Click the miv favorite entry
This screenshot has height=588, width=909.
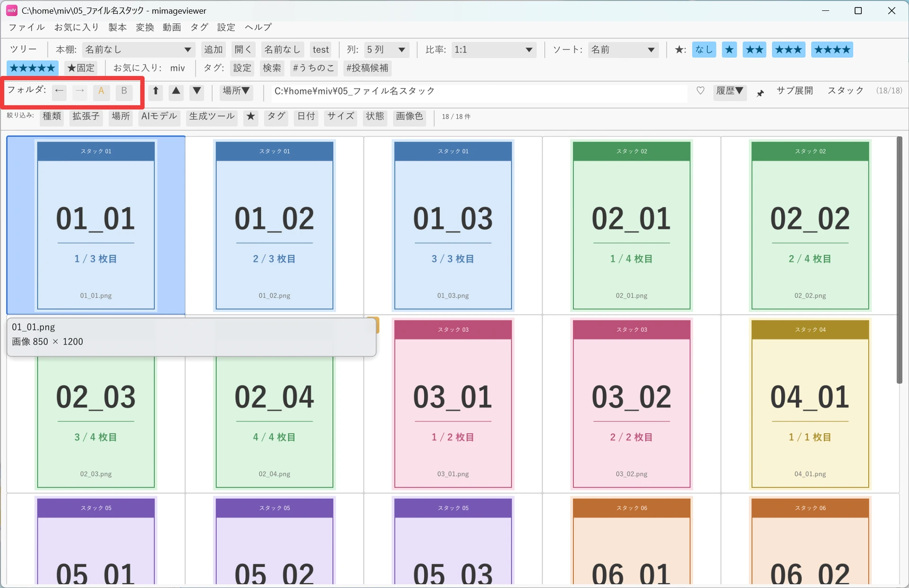coord(178,68)
